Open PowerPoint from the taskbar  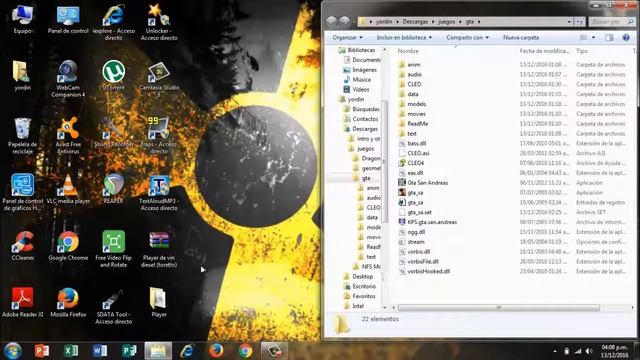click(x=42, y=351)
